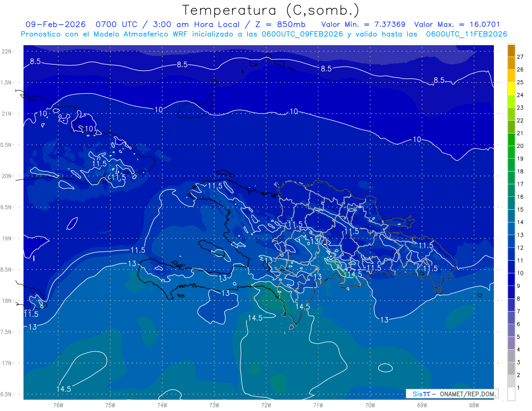Click the '0.5N' latitude axis label
The image size is (532, 411).
click(7, 145)
